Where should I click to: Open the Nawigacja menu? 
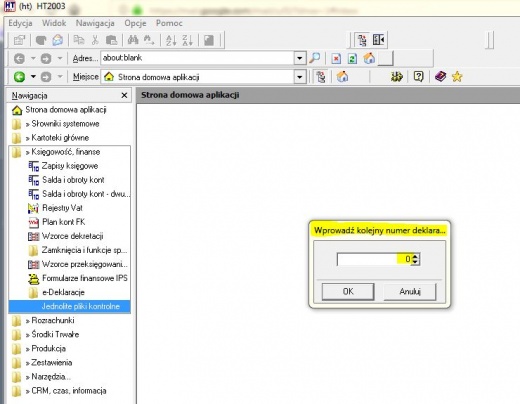tap(95, 23)
